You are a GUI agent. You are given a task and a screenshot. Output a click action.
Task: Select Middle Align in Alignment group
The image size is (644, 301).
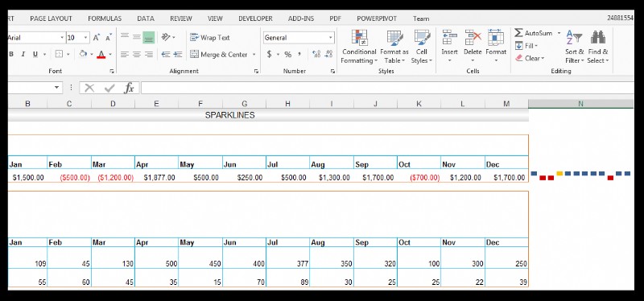[x=137, y=37]
